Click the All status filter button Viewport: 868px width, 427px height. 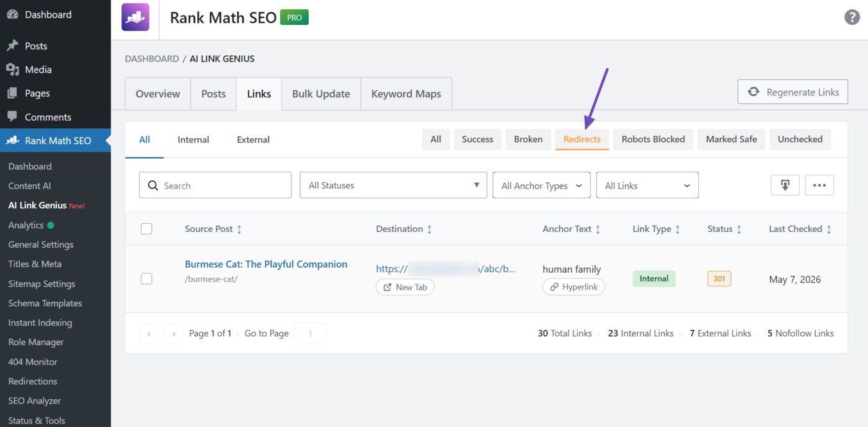click(x=436, y=139)
